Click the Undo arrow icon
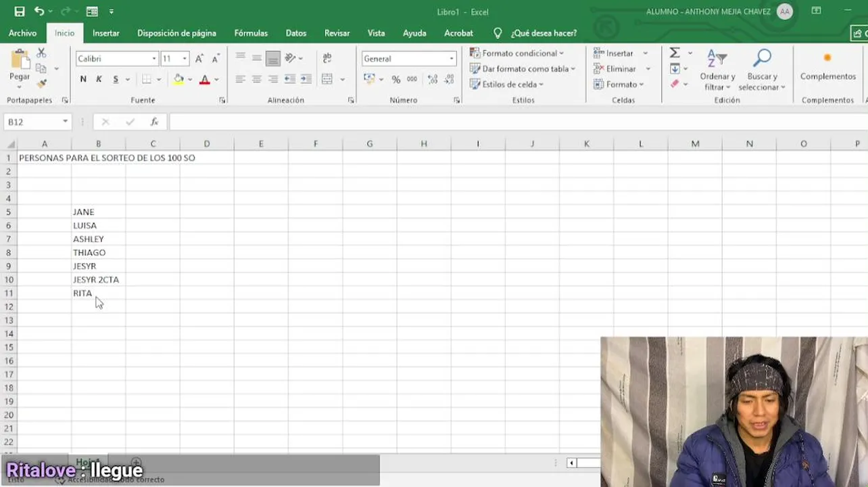Image resolution: width=868 pixels, height=487 pixels. [39, 11]
